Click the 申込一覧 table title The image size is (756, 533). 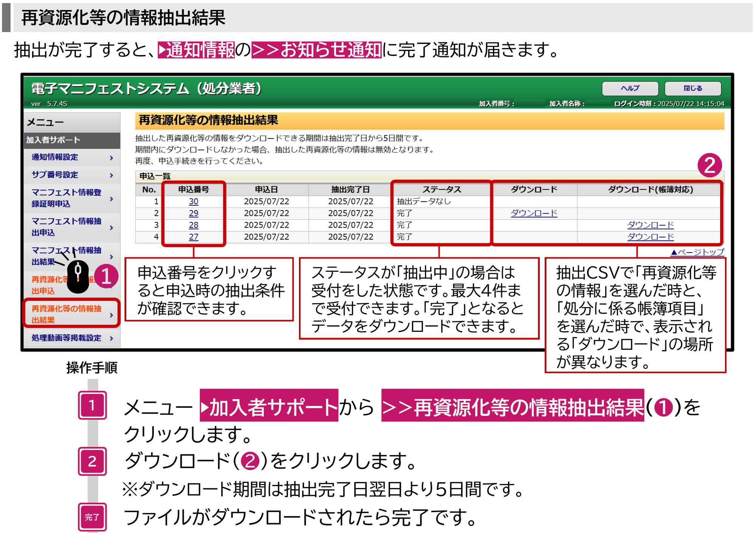tap(155, 176)
